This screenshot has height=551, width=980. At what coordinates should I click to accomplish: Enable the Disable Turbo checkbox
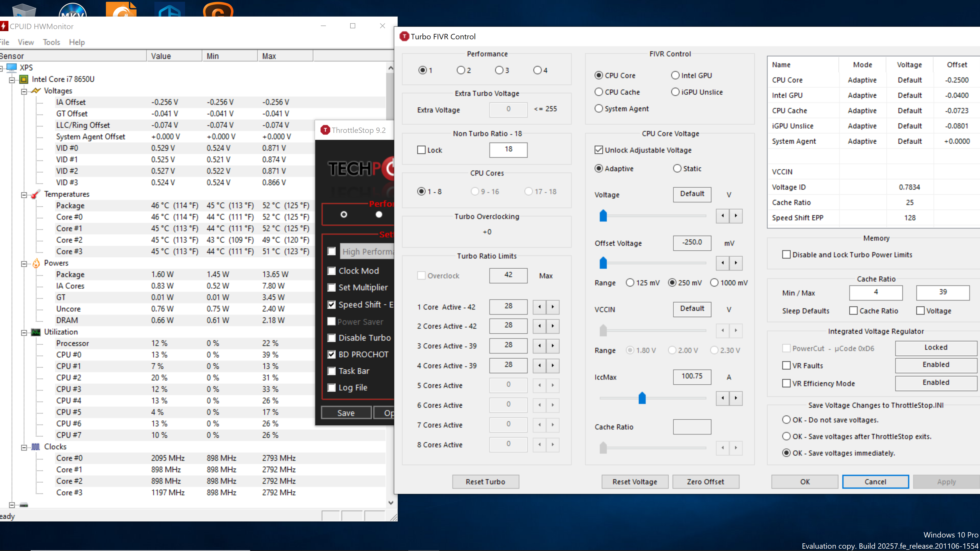pos(332,338)
